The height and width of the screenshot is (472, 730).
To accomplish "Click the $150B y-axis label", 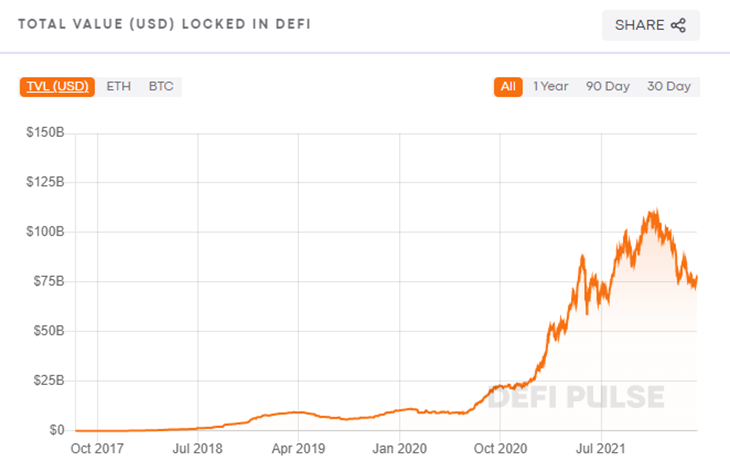I will click(45, 133).
